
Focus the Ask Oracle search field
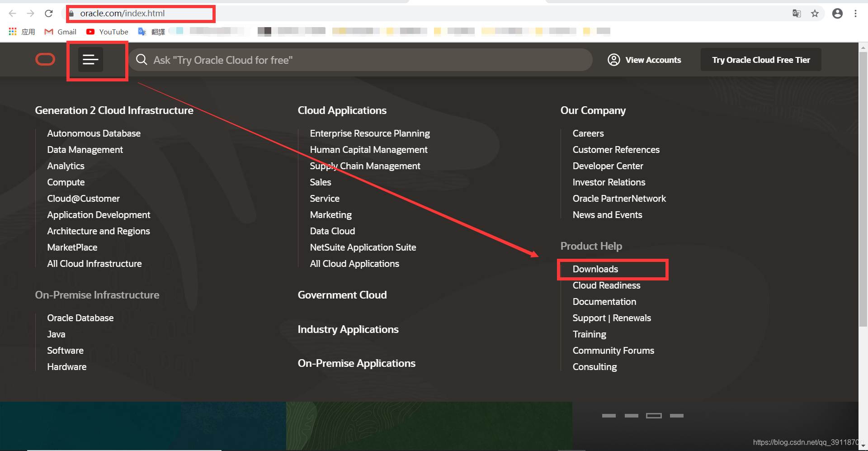360,60
